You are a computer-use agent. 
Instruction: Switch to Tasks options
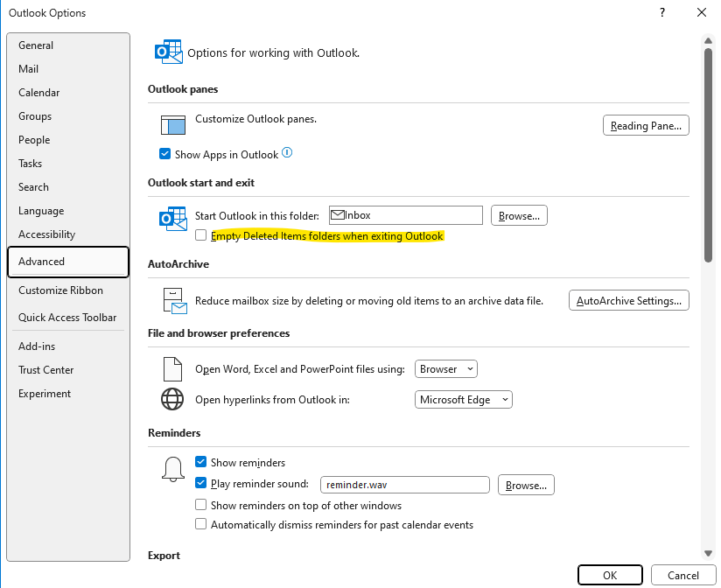[68, 164]
